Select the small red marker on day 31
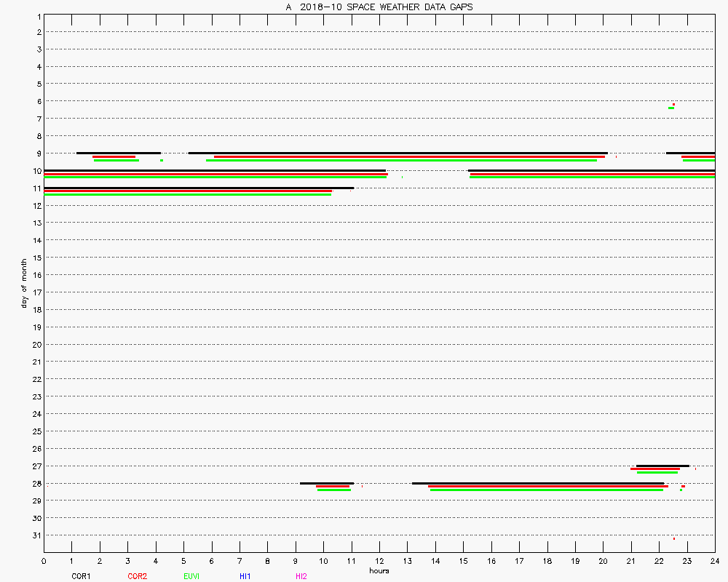Viewport: 728px width, 582px height. point(674,538)
